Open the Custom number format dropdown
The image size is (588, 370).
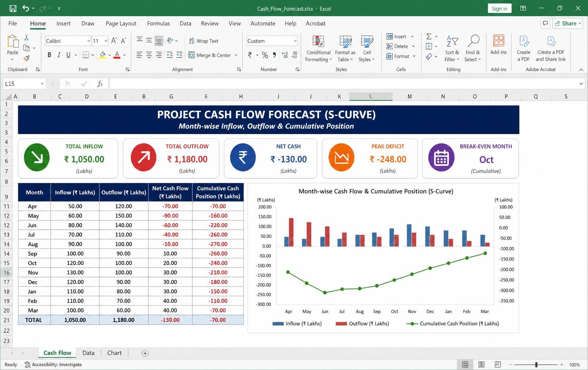coord(295,41)
